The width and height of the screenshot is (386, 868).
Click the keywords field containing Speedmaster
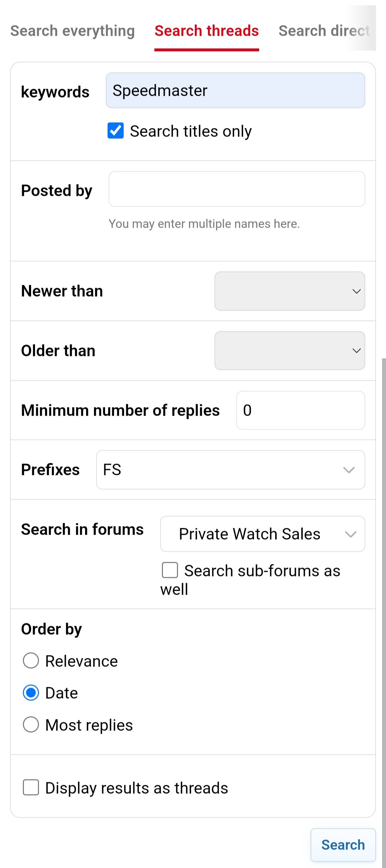[235, 90]
